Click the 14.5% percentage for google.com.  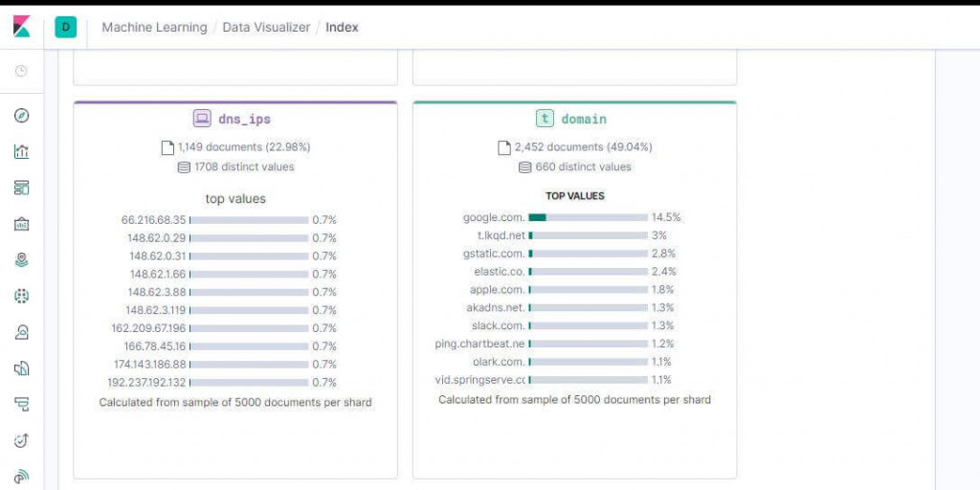pyautogui.click(x=666, y=217)
